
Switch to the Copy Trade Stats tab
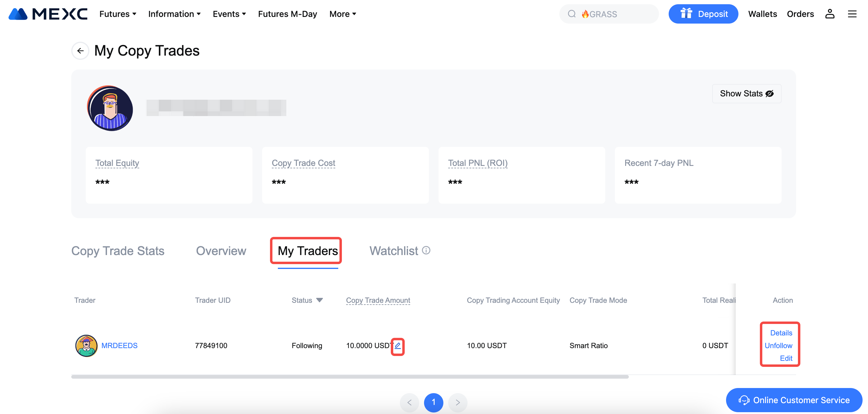117,251
